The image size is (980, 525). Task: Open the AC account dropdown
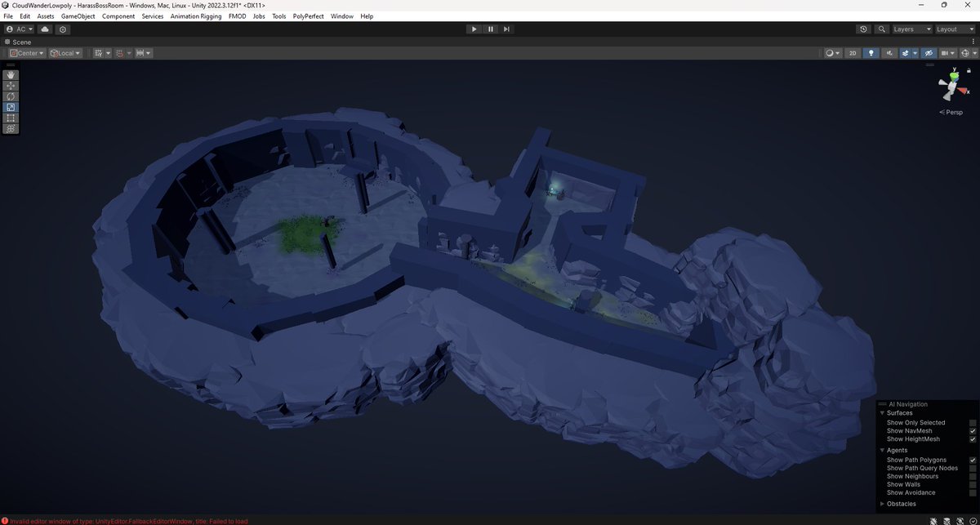tap(20, 29)
